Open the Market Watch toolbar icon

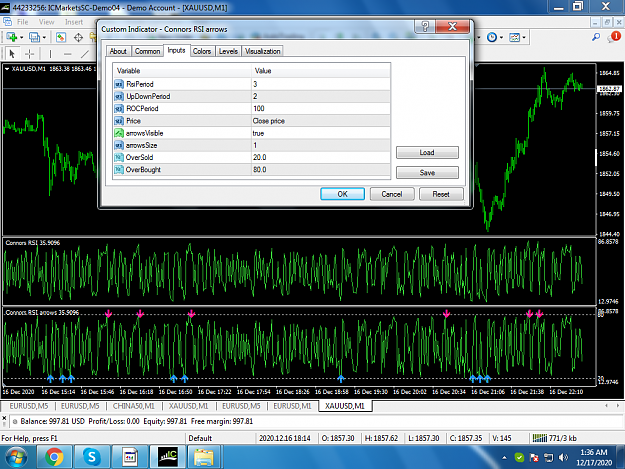(61, 37)
